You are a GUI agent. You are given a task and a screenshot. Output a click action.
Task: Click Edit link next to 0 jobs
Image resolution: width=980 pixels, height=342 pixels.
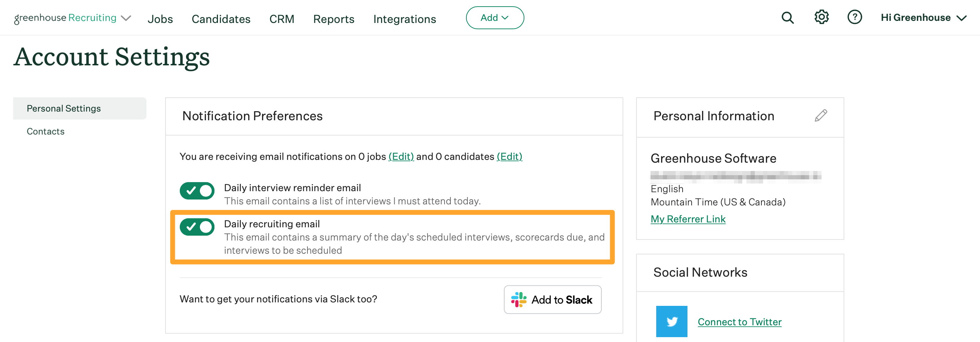pyautogui.click(x=400, y=156)
